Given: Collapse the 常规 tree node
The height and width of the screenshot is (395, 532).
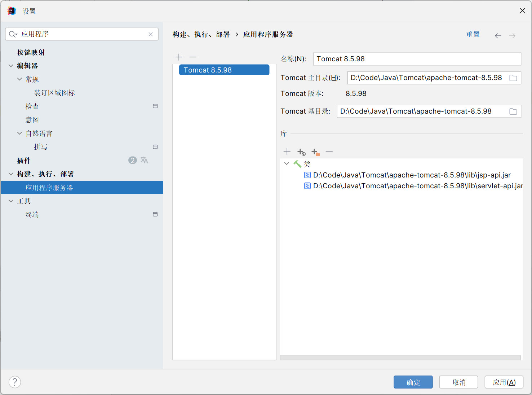Looking at the screenshot, I should coord(19,79).
